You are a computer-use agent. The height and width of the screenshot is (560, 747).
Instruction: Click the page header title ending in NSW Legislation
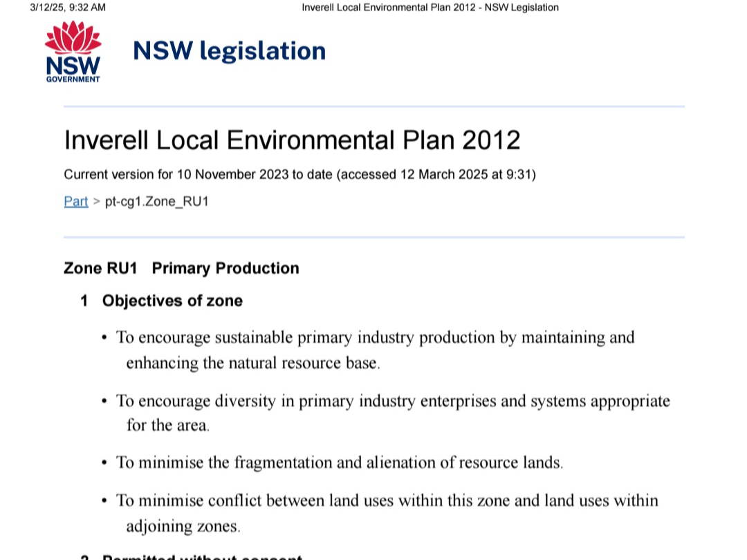point(430,8)
